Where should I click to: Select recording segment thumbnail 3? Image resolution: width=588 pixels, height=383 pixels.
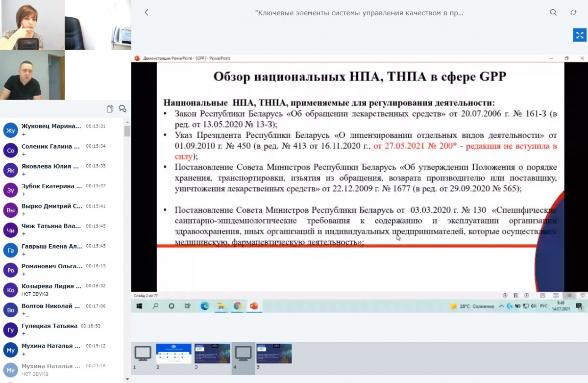[x=212, y=354]
